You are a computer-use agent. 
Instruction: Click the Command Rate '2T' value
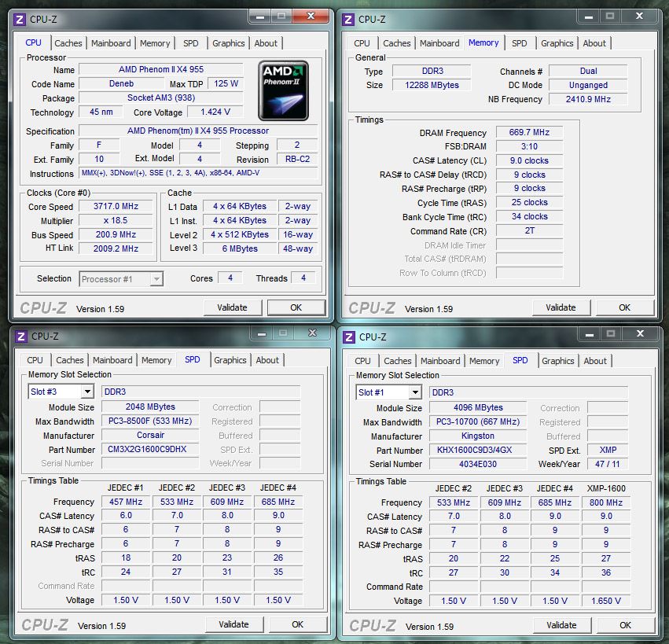[530, 231]
